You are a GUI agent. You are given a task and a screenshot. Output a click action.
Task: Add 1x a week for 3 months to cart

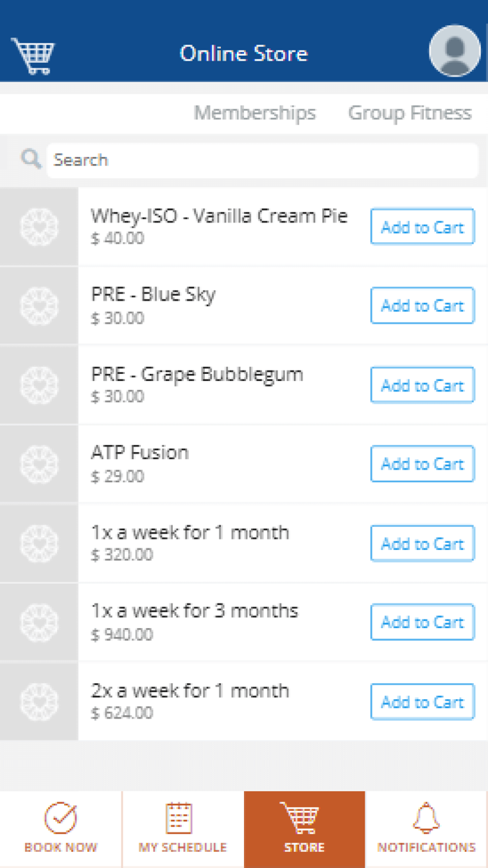422,622
